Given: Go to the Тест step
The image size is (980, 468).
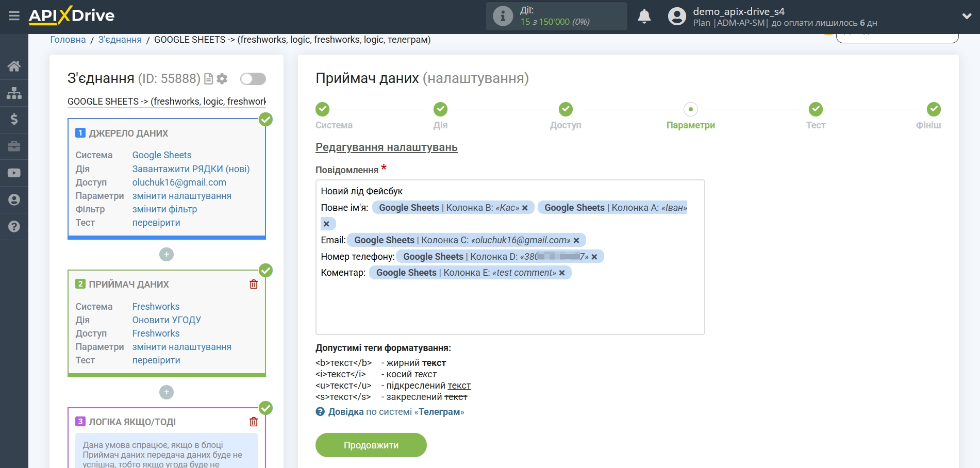Looking at the screenshot, I should (x=816, y=109).
